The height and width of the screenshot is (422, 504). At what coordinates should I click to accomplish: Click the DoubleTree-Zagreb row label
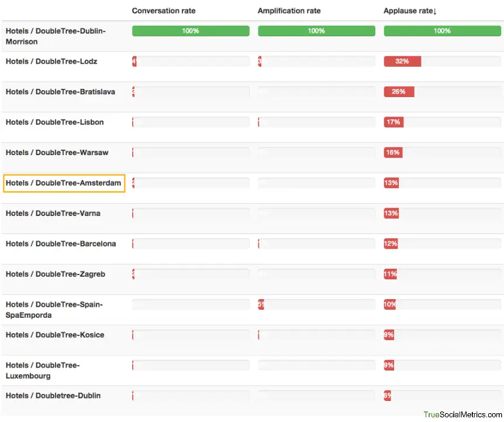tap(56, 275)
